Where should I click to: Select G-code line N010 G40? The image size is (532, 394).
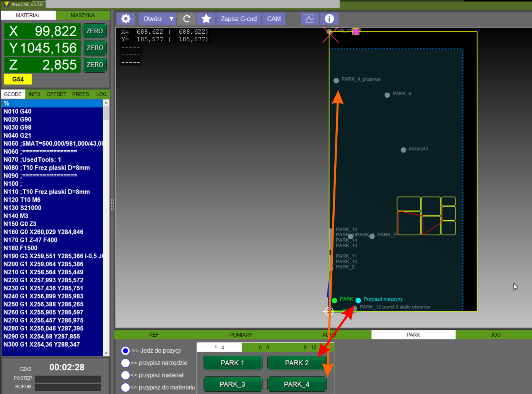click(52, 111)
